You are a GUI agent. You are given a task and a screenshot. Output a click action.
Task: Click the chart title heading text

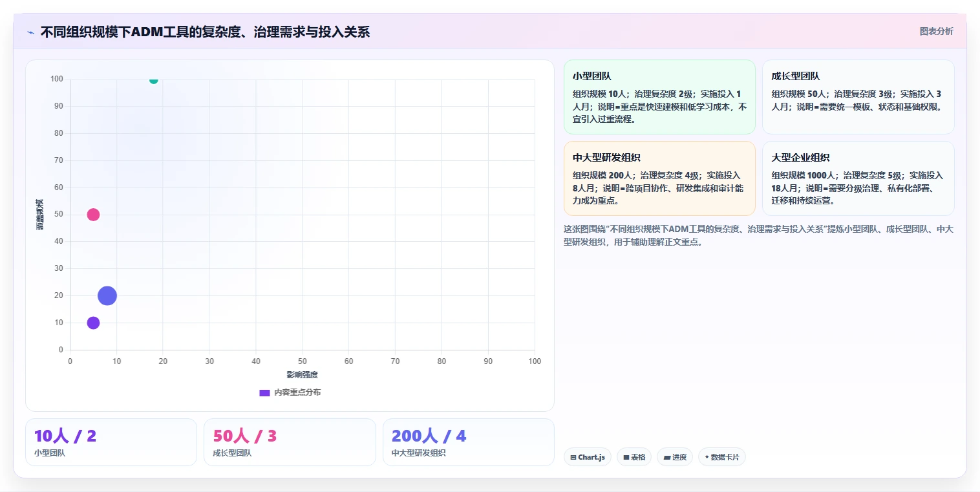(205, 32)
